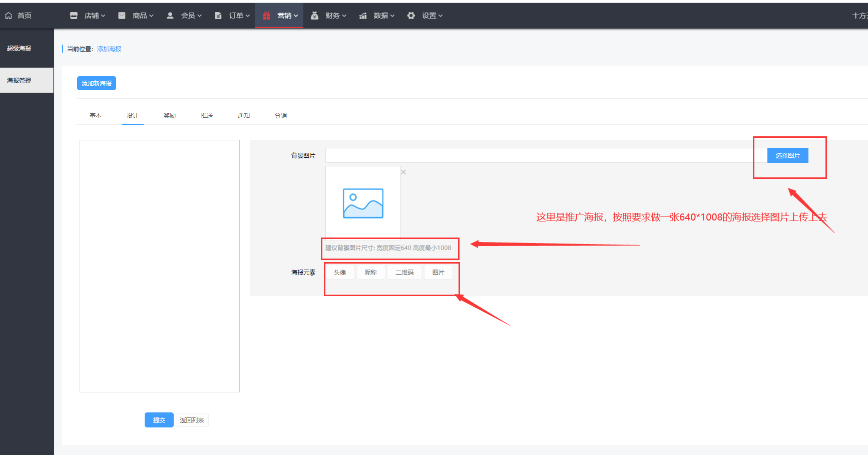Remove the background image thumbnail with X
868x455 pixels.
pos(403,172)
